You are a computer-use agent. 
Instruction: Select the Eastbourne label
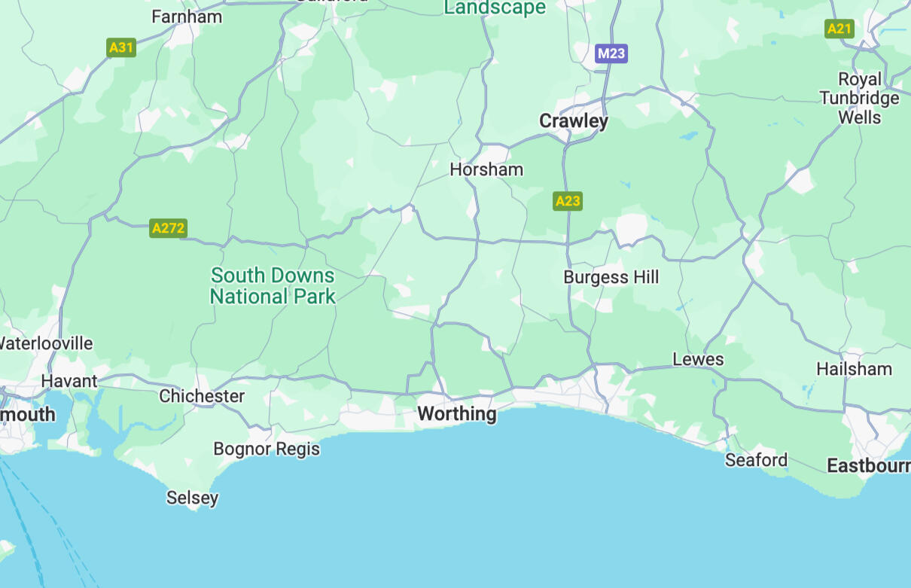869,466
